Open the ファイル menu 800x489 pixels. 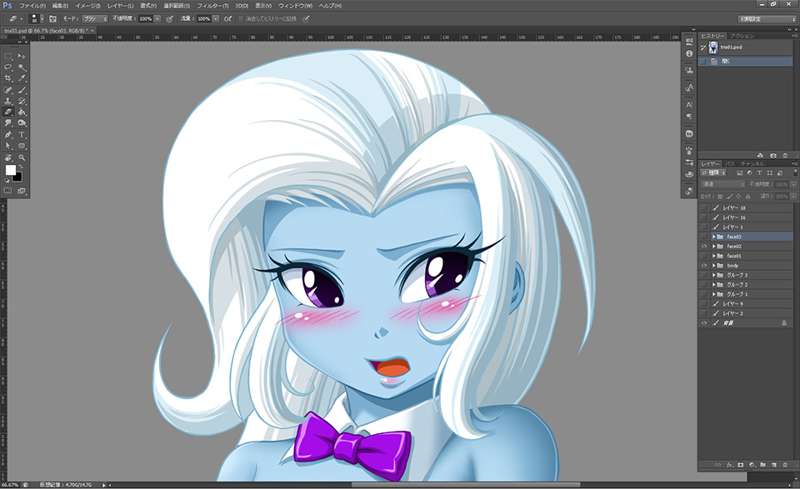pos(32,6)
